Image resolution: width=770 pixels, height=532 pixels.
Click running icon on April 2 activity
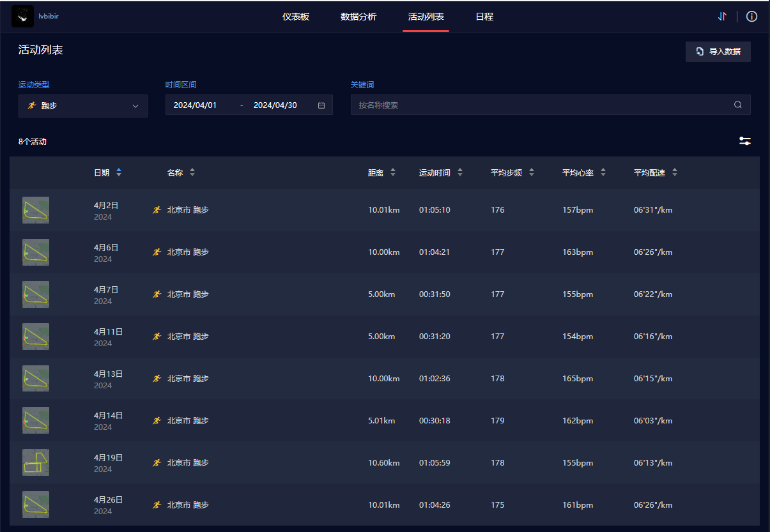157,210
